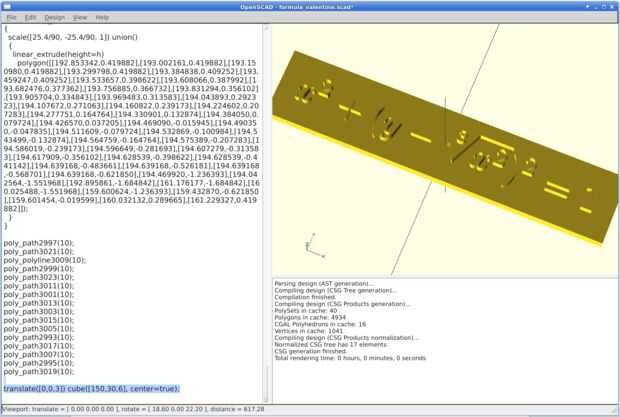Click the axis orientation indicator in the viewport
Viewport: 620px width, 417px height.
[315, 246]
